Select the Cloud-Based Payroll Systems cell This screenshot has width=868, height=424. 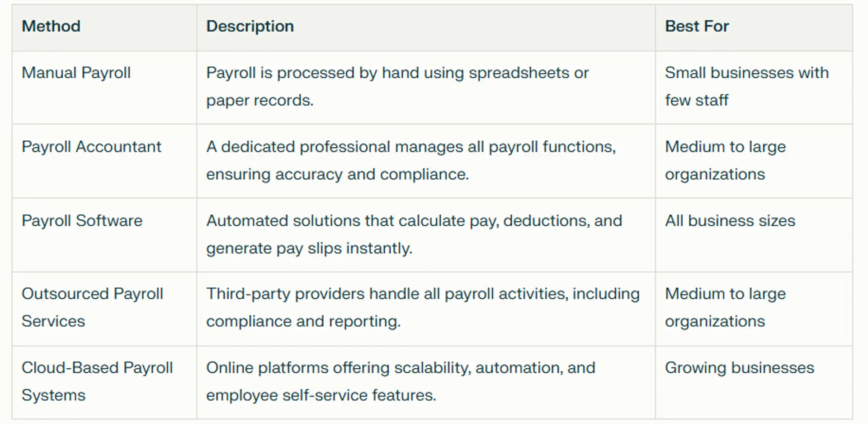pyautogui.click(x=97, y=381)
